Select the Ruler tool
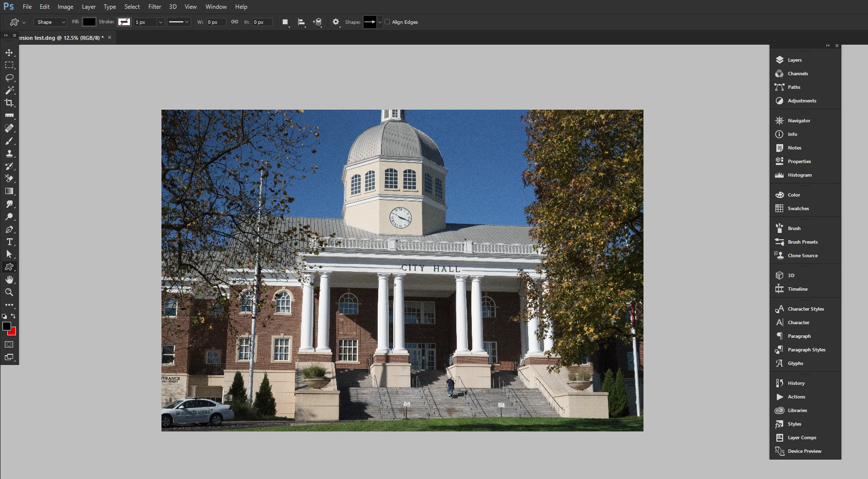This screenshot has height=479, width=868. coord(9,116)
